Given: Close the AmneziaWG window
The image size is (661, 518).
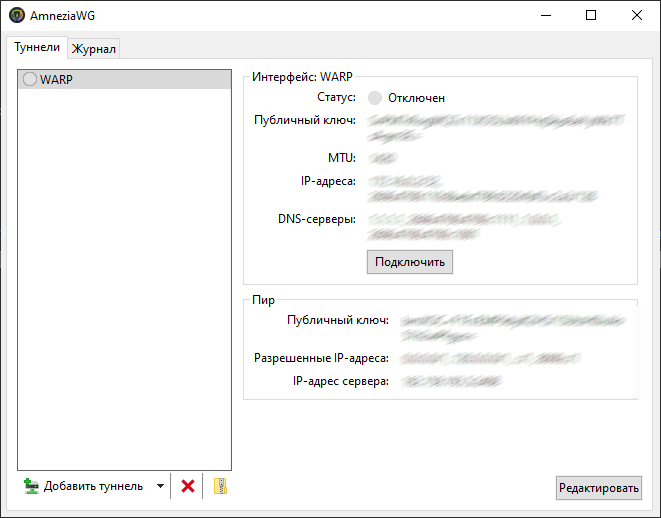Looking at the screenshot, I should click(x=637, y=16).
